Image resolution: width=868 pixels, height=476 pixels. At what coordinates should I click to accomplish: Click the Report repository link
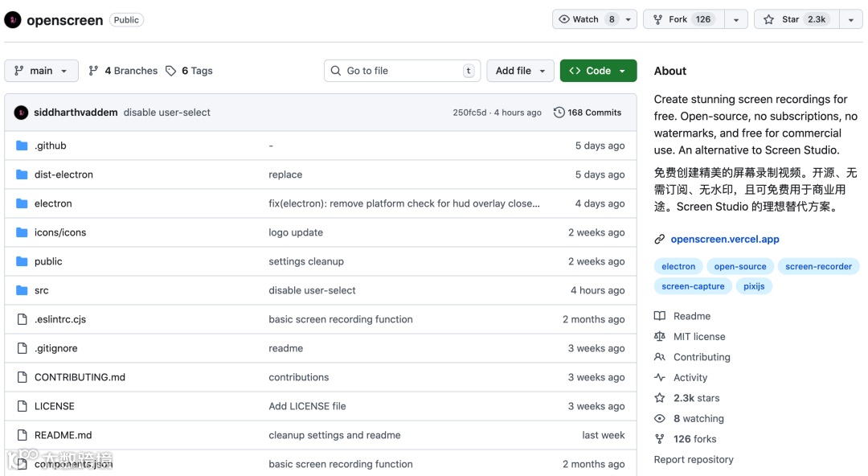tap(694, 459)
